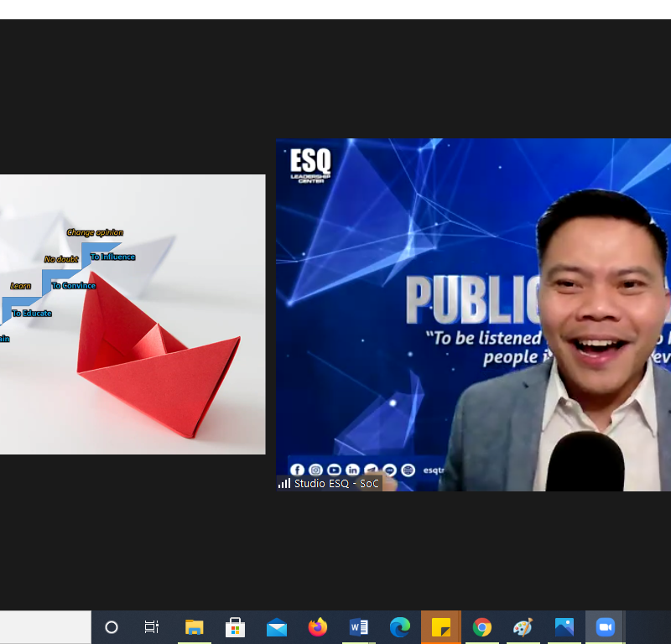Click the Cortana circle icon
Image resolution: width=671 pixels, height=644 pixels.
112,627
